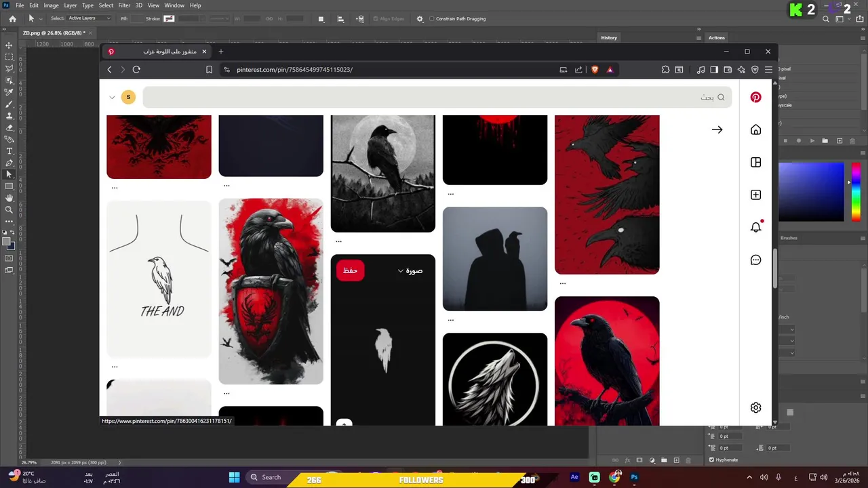Image resolution: width=868 pixels, height=488 pixels.
Task: Switch to the Actions panel tab
Action: [x=717, y=38]
